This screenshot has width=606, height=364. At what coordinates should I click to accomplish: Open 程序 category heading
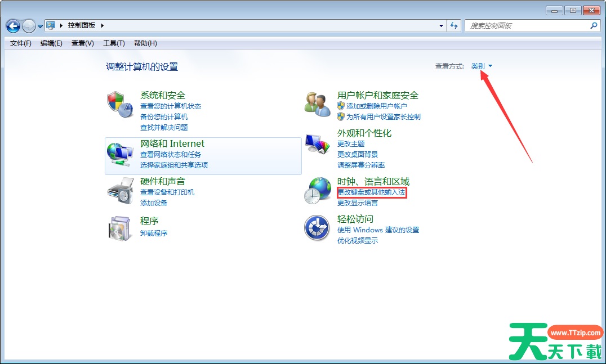149,221
